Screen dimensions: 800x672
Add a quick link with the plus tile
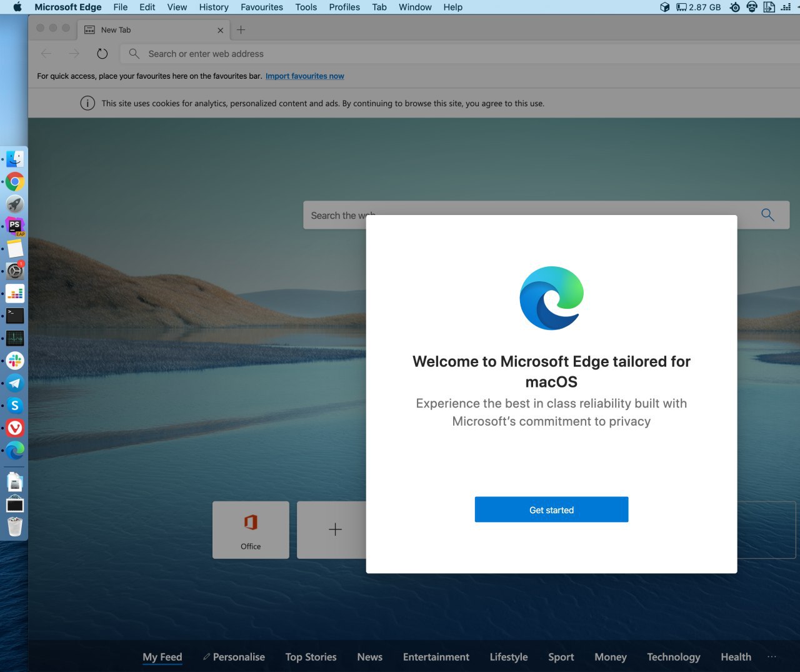335,529
